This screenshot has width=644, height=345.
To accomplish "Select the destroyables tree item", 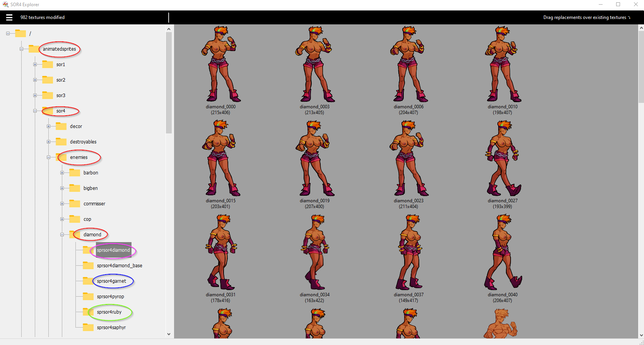I will pos(83,142).
